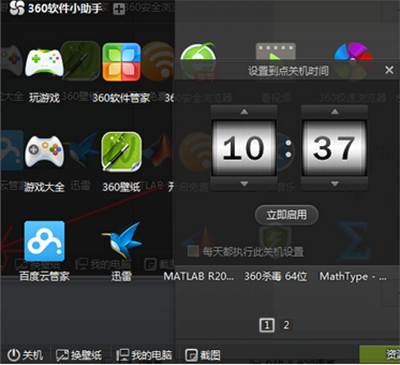Image resolution: width=400 pixels, height=365 pixels.
Task: Close the 设置到点关机时间 dialog
Action: [x=389, y=70]
